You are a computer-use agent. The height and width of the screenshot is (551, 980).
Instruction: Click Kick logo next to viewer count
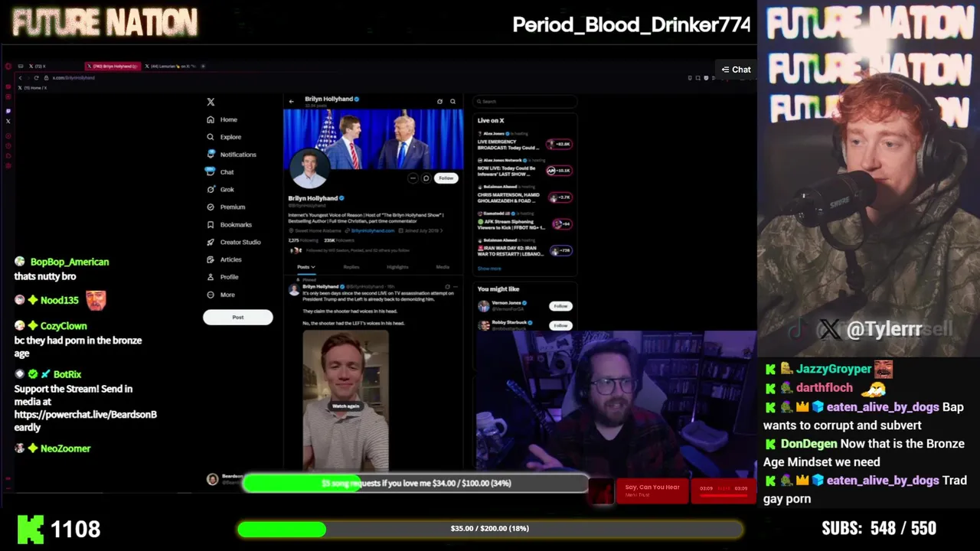pos(31,529)
